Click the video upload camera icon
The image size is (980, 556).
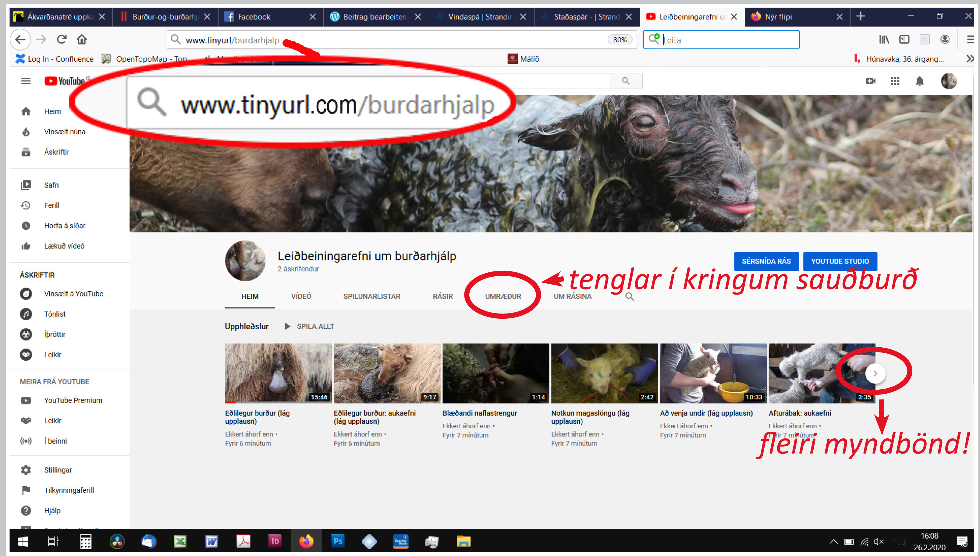[x=871, y=81]
